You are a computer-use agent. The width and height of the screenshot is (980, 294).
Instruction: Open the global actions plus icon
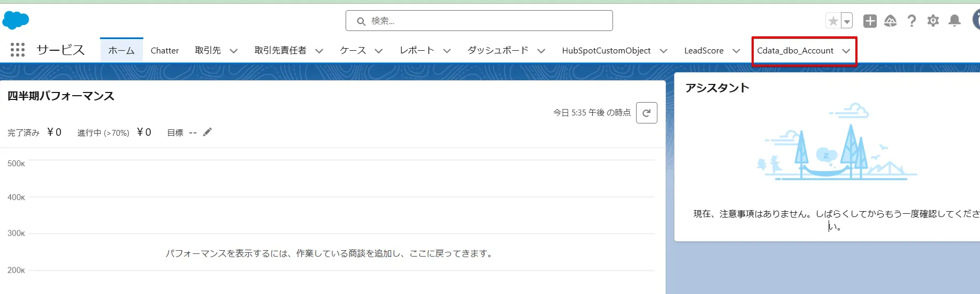click(x=870, y=21)
